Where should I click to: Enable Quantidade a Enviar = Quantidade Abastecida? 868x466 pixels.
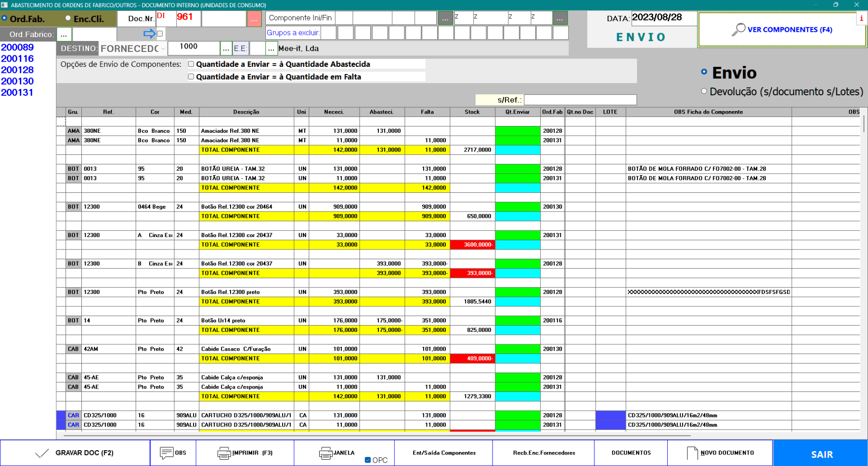coord(191,64)
